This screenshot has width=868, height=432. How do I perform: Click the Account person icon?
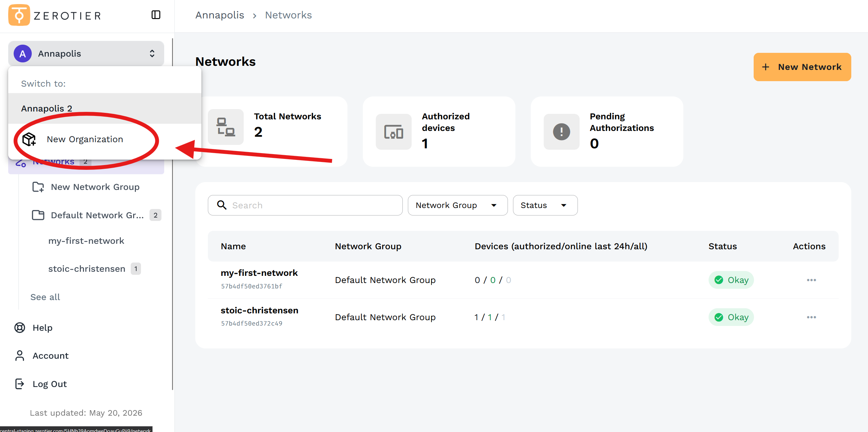point(20,356)
